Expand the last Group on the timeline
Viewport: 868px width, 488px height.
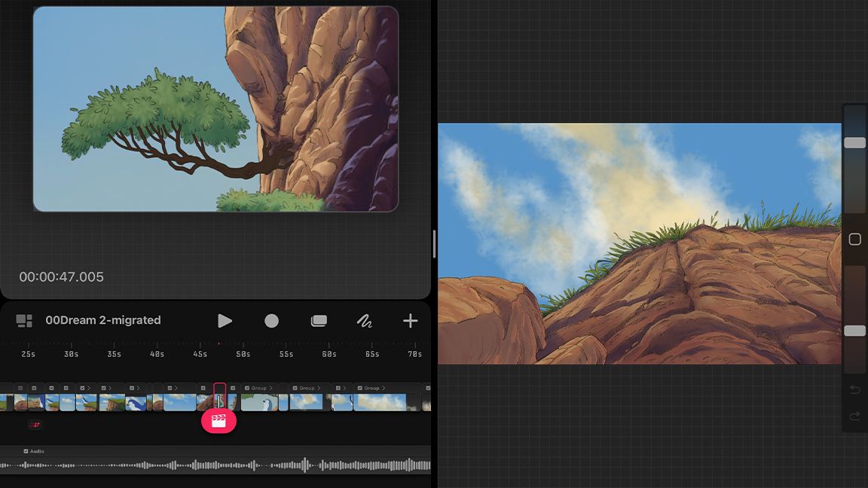coord(383,388)
